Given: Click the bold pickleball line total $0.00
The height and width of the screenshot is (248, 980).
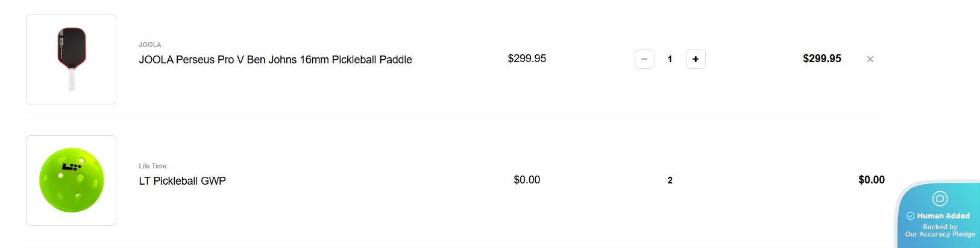Looking at the screenshot, I should coord(871,180).
